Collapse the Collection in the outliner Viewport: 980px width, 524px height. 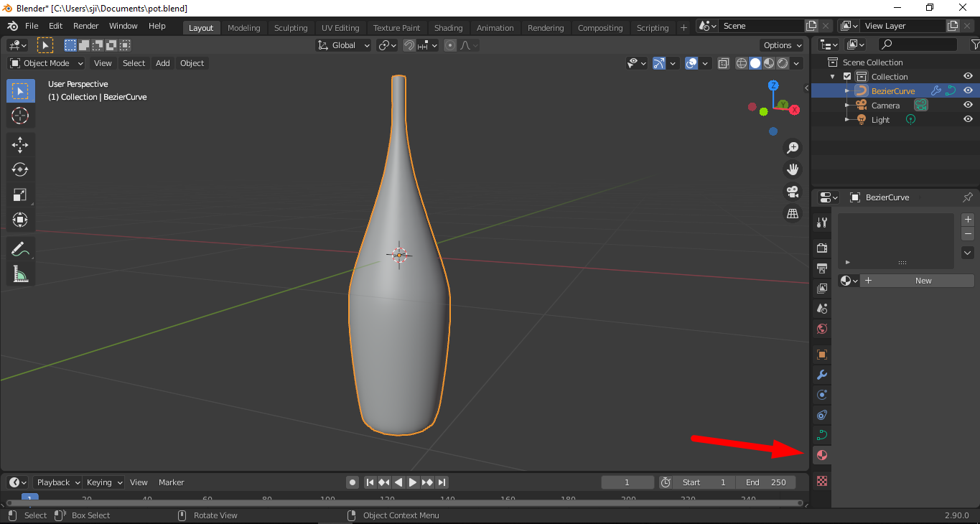coord(832,75)
